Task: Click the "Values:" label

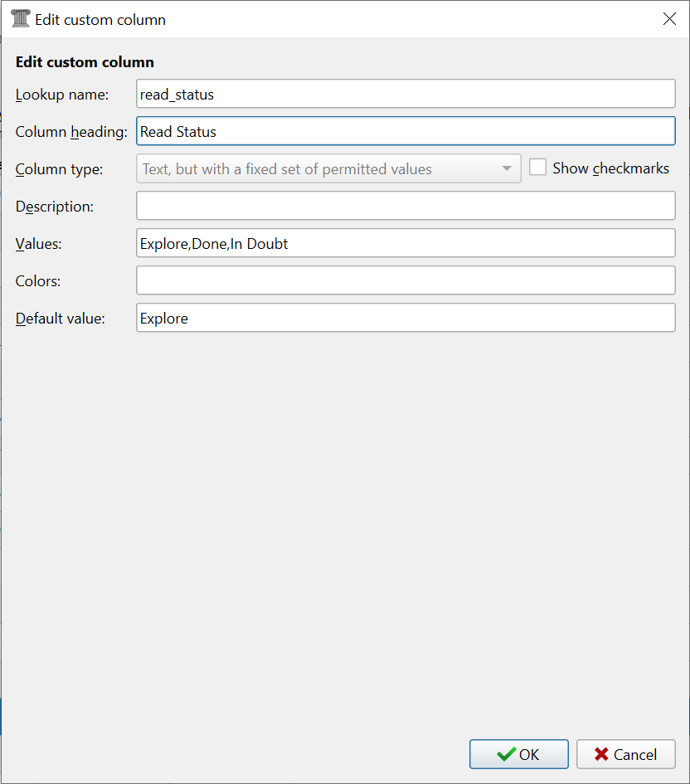Action: point(39,244)
